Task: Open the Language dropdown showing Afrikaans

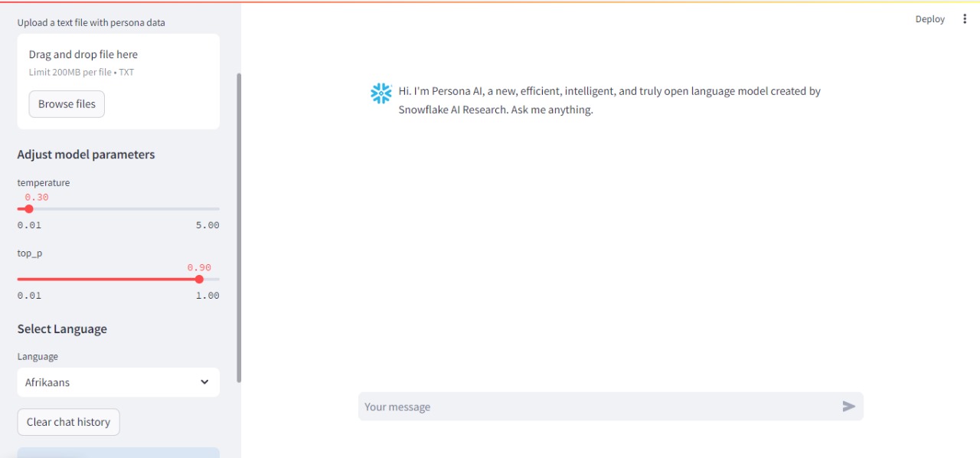Action: (119, 382)
